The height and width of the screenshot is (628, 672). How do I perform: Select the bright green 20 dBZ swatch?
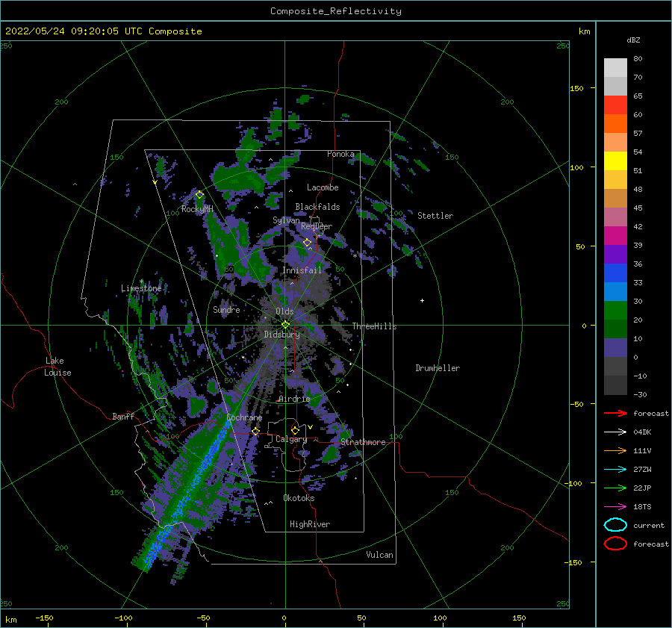point(615,310)
